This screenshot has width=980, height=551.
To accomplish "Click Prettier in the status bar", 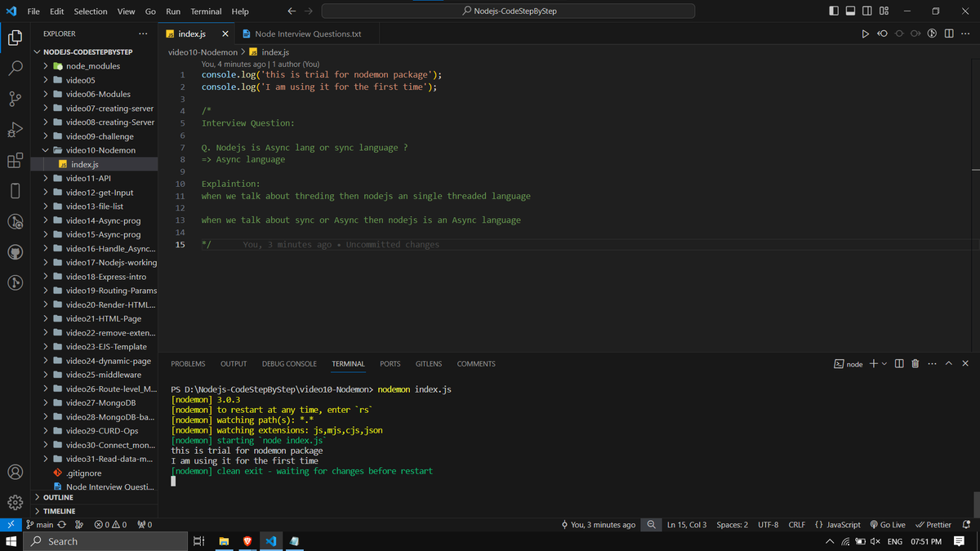I will (933, 525).
